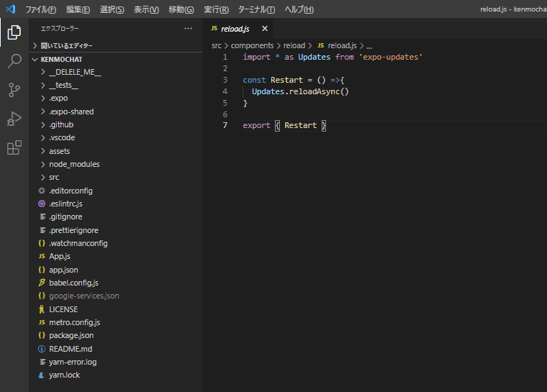Click the breadcrumb ellipsis symbol segment
Viewport: 547px width, 392px height.
point(369,46)
